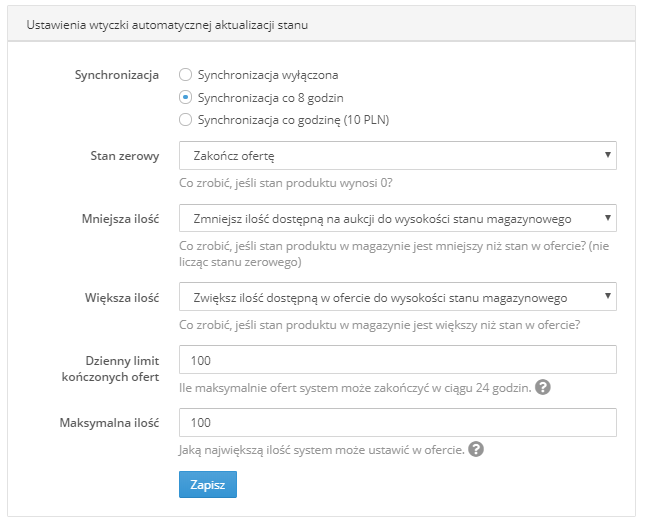646x523 pixels.
Task: Click into the 'Maksymalna ilość' text field
Action: click(398, 422)
